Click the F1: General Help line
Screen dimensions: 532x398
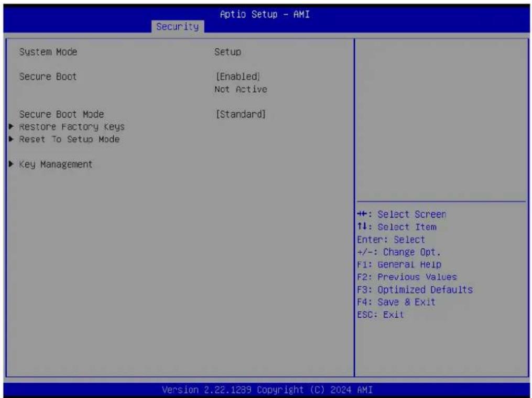click(399, 265)
